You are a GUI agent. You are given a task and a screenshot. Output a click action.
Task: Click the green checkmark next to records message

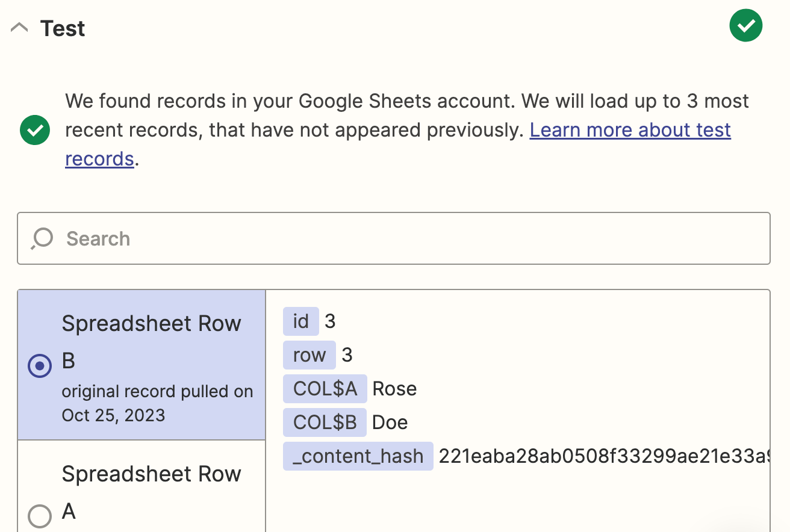point(35,130)
